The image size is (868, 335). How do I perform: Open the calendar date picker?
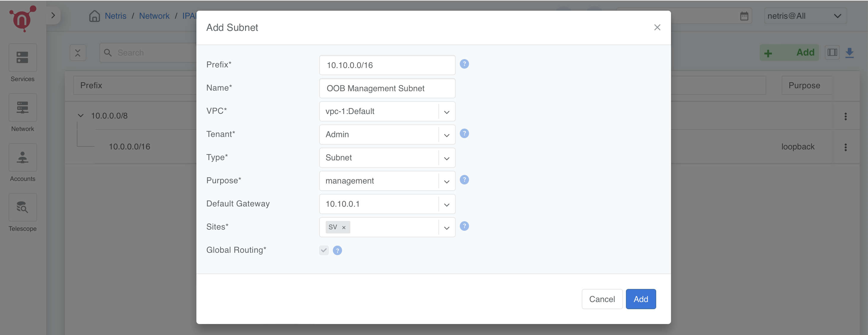click(x=744, y=15)
